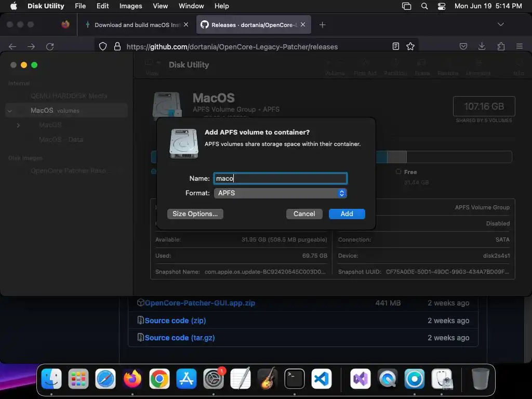Open Spotlight search in menu bar

pyautogui.click(x=424, y=6)
